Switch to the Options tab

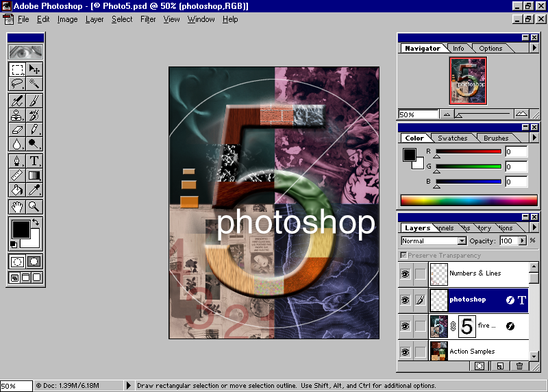pos(490,48)
